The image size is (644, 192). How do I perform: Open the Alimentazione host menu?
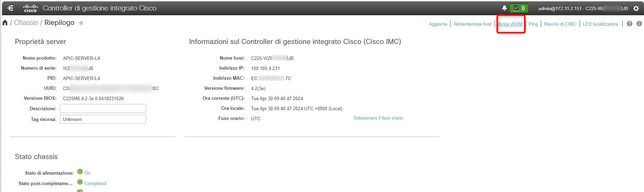(472, 24)
